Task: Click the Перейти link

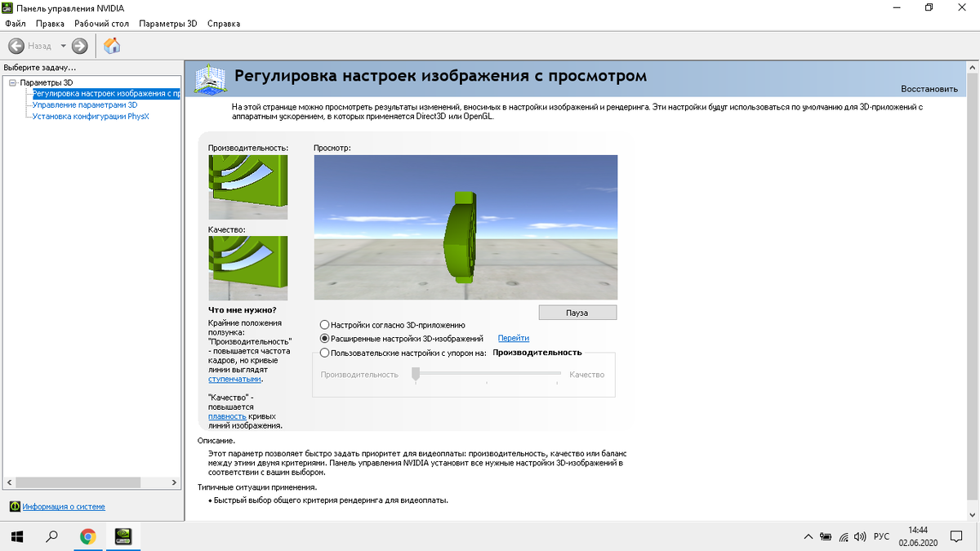Action: (514, 338)
